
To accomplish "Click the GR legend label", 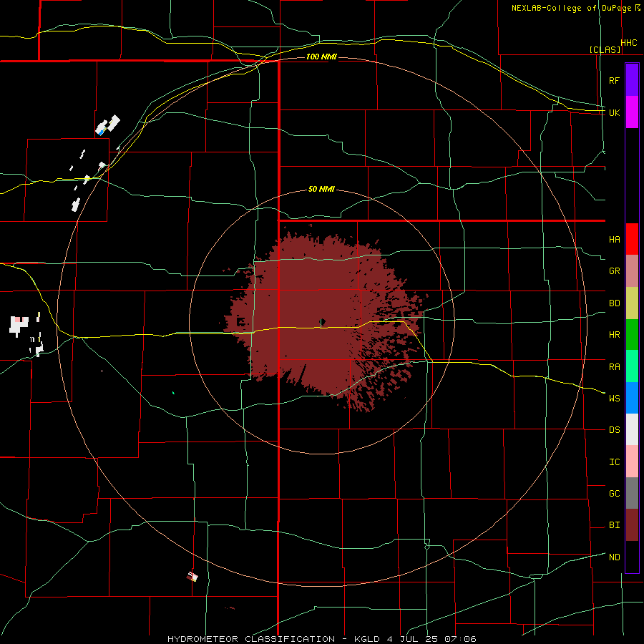I will (614, 271).
